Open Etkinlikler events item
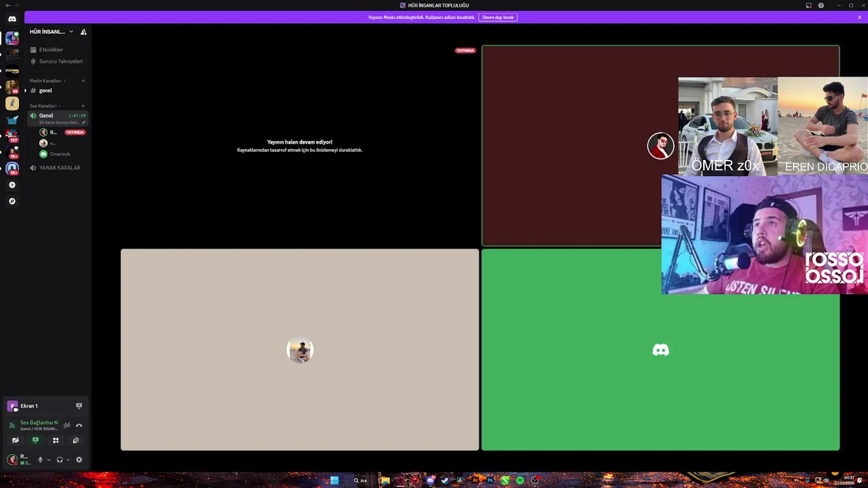This screenshot has width=868, height=488. point(51,49)
